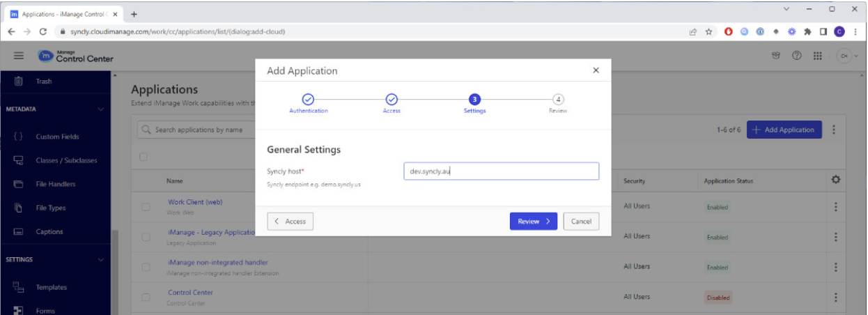Open the CH user profile menu
This screenshot has height=315, width=868.
point(847,56)
